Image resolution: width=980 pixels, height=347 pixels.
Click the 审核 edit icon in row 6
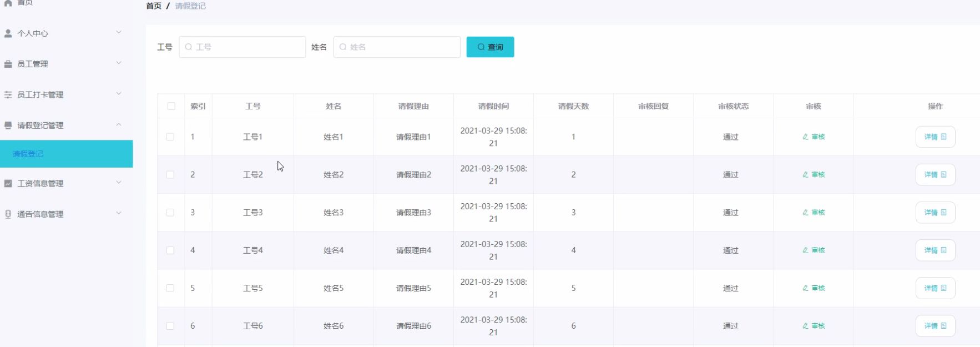pyautogui.click(x=805, y=326)
